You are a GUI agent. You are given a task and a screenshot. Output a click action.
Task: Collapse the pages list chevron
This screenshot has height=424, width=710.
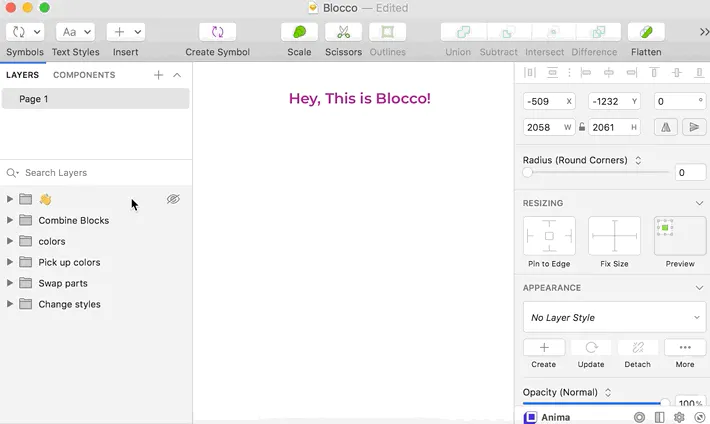177,75
